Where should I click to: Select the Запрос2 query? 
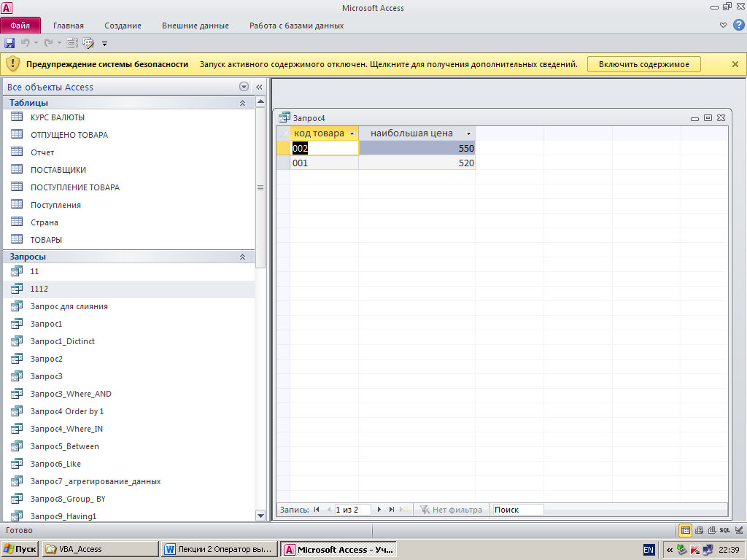pos(46,359)
